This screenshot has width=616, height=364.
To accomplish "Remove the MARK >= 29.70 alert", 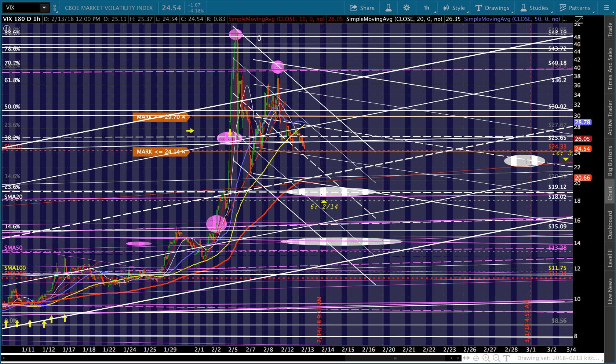I will click(183, 117).
